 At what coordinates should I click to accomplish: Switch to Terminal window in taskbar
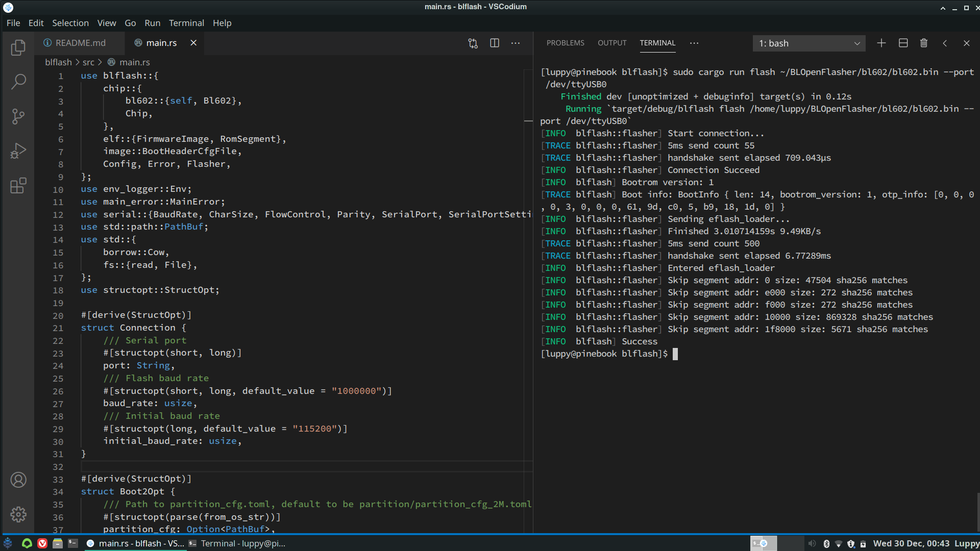237,544
